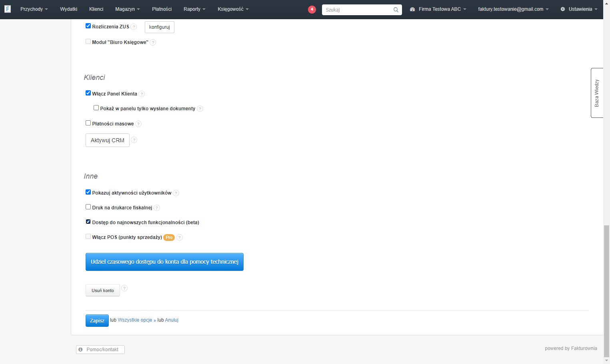The image size is (610, 364).
Task: Click Udziel czasowego dostępu do konta button
Action: tap(164, 262)
